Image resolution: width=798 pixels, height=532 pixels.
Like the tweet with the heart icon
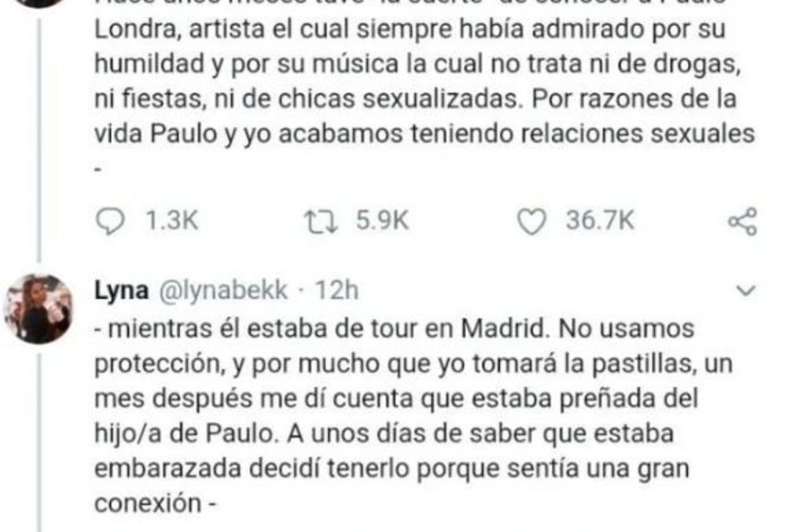pos(531,222)
